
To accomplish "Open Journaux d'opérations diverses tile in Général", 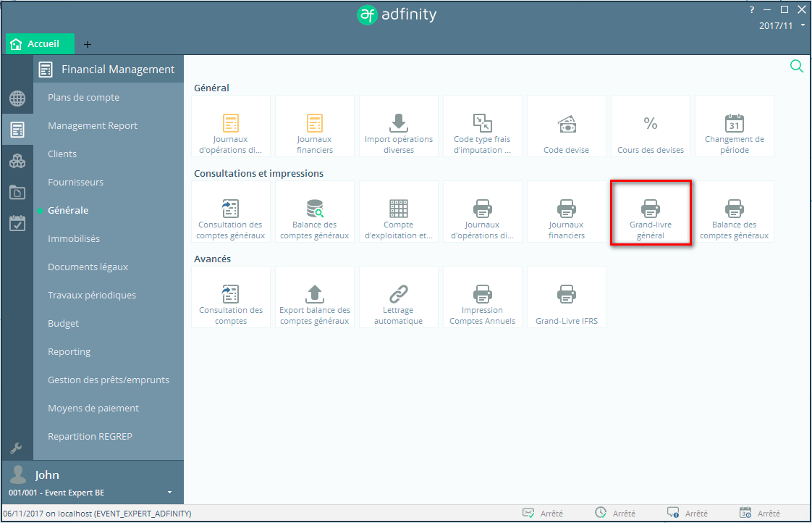I will point(230,126).
